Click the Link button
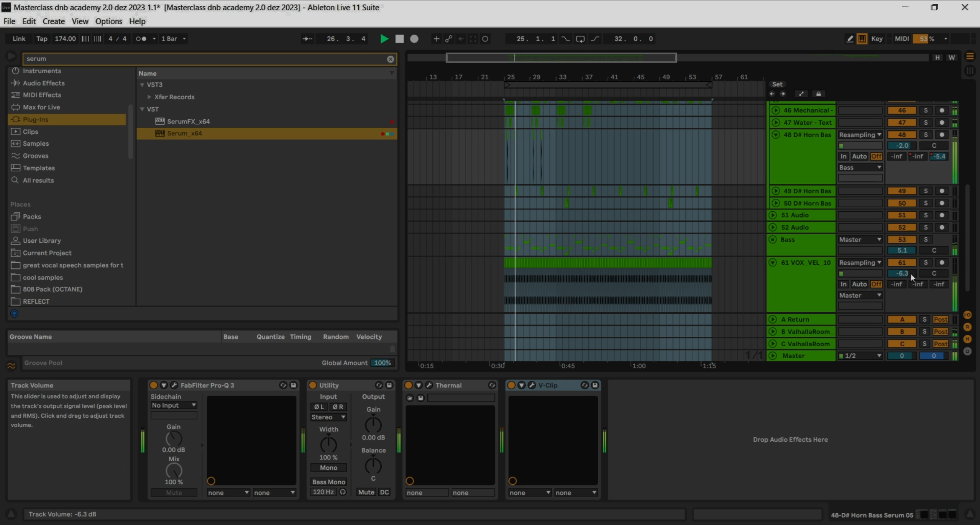980x525 pixels. pyautogui.click(x=19, y=39)
